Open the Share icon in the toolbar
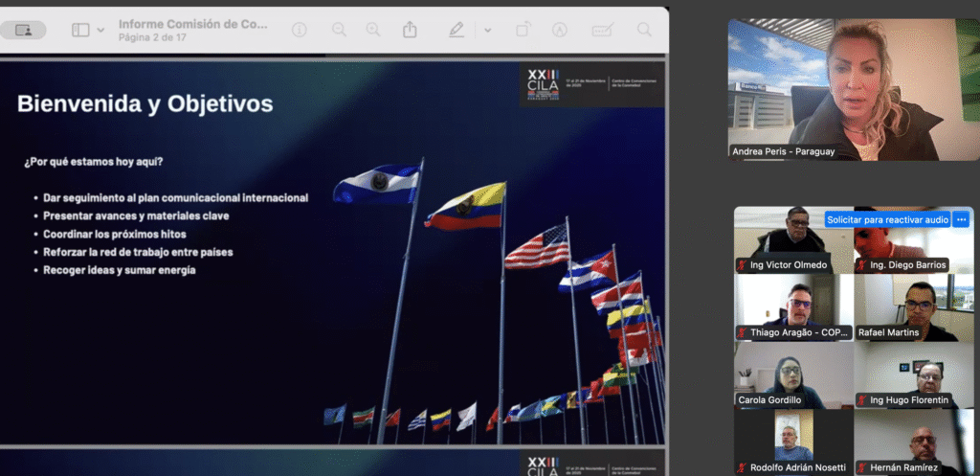The height and width of the screenshot is (476, 980). pyautogui.click(x=410, y=30)
